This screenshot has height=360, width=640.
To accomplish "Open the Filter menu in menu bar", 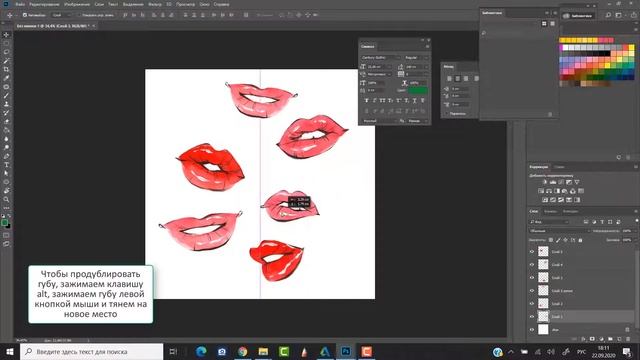I will point(155,4).
